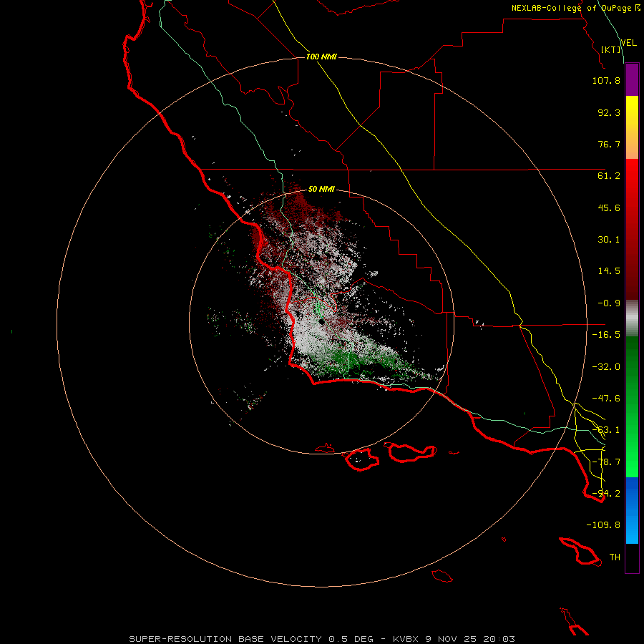This screenshot has height=644, width=644.
Task: Click the -78.7 velocity scale value
Action: tap(606, 462)
